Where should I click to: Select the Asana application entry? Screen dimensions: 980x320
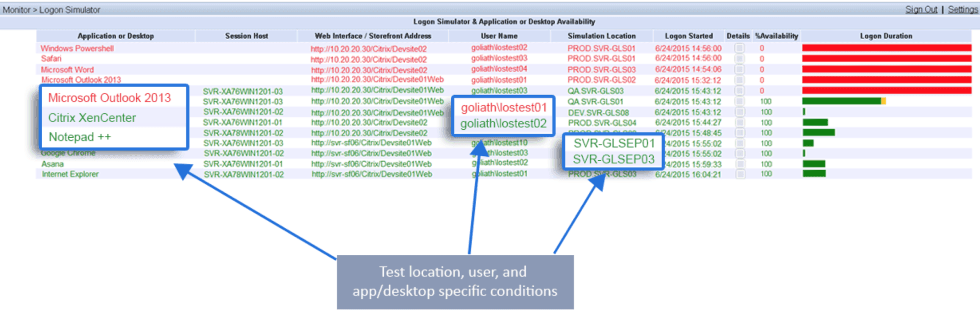52,164
